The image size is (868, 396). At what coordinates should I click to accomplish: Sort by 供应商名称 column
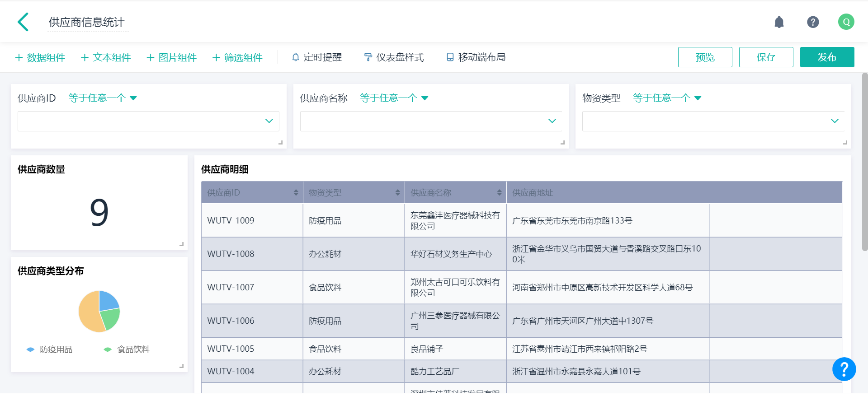click(499, 193)
